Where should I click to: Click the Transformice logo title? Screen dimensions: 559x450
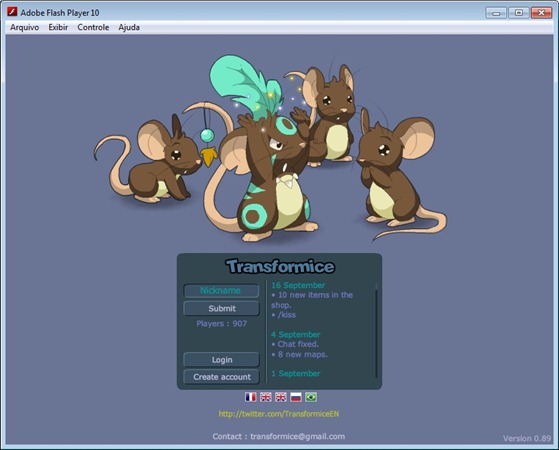coord(280,266)
